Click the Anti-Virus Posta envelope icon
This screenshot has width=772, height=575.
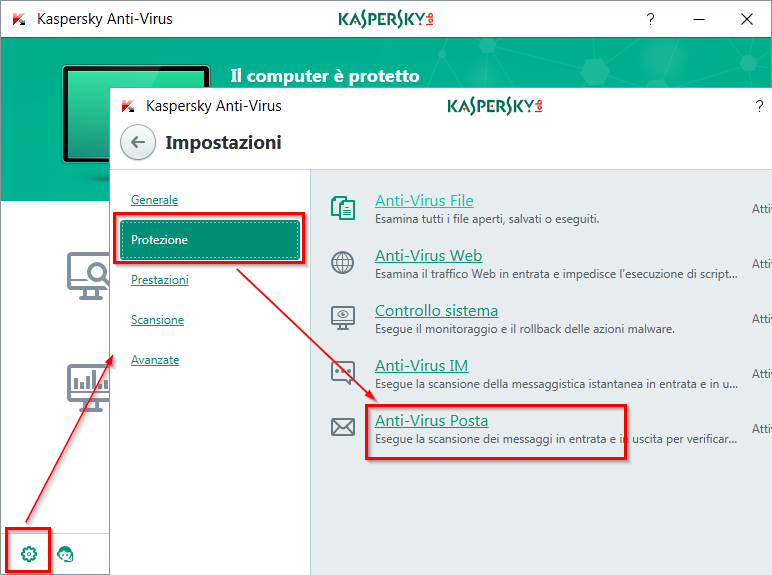click(x=343, y=427)
